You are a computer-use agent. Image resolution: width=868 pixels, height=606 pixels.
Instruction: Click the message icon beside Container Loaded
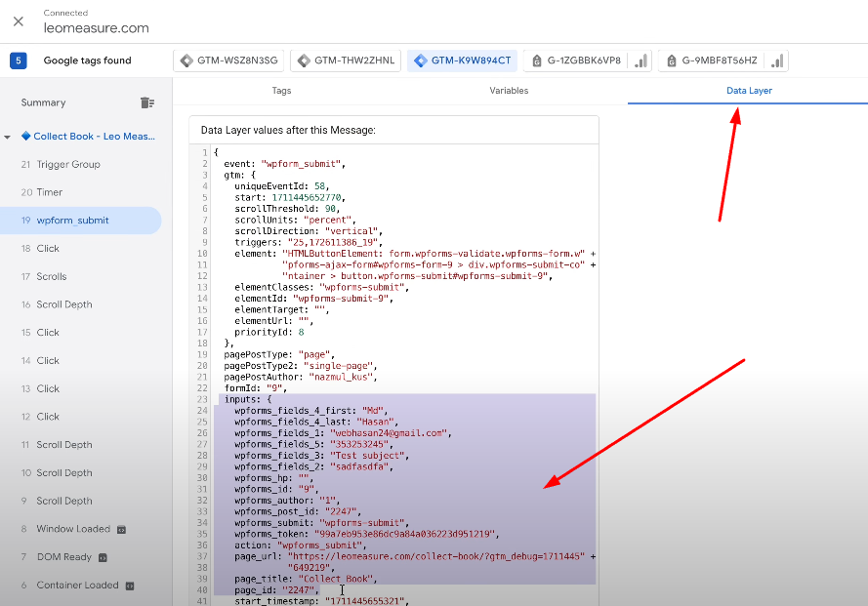[130, 586]
